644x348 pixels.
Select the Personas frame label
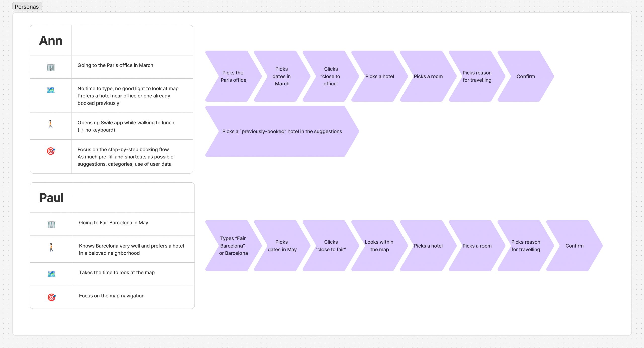[x=27, y=7]
